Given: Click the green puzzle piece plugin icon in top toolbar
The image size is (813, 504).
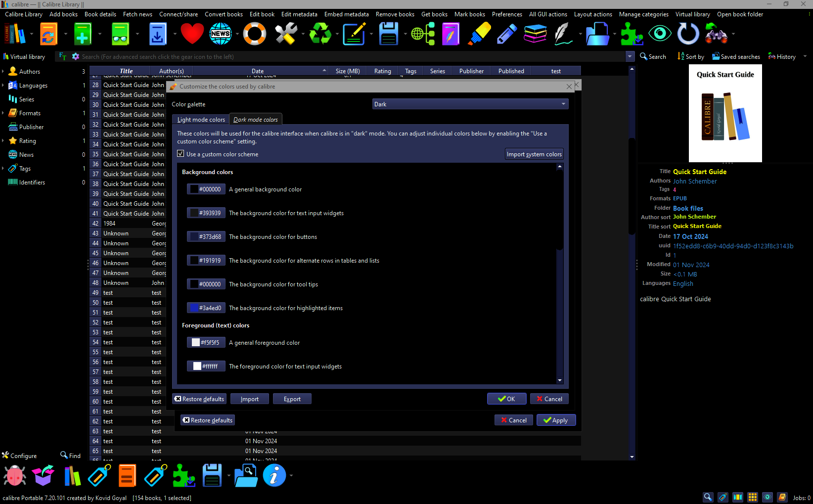Looking at the screenshot, I should pos(632,34).
